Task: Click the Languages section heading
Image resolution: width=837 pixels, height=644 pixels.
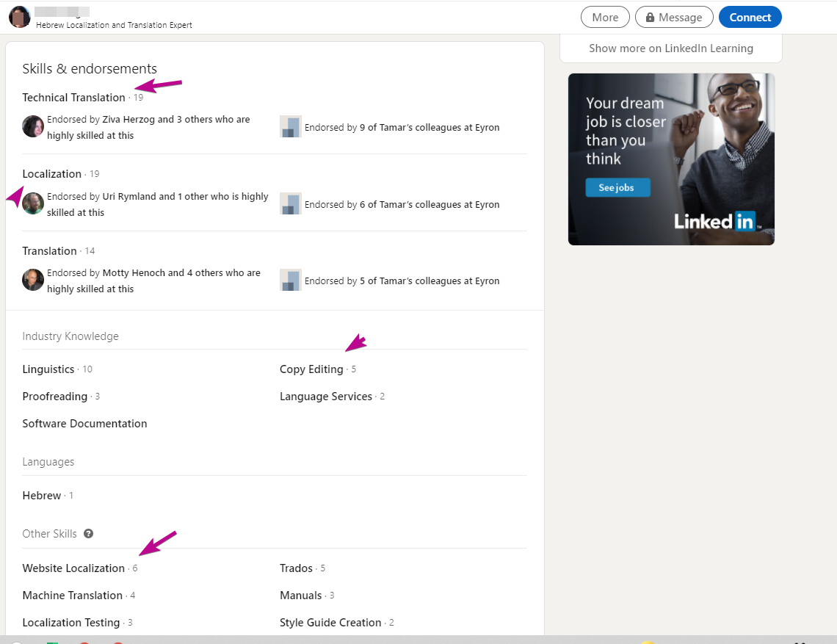Action: coord(48,462)
